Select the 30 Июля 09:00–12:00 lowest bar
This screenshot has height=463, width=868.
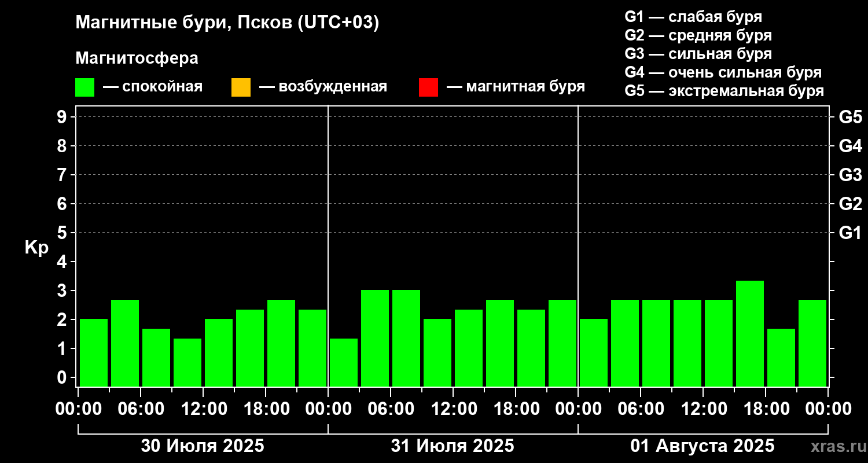187,362
